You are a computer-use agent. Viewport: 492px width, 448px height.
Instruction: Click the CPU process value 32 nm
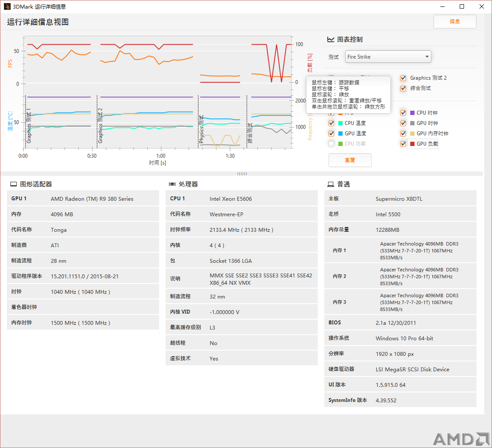point(217,297)
